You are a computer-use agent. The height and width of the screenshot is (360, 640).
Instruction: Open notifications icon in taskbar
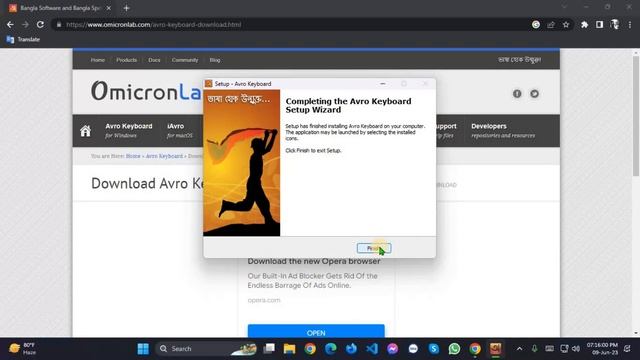[x=627, y=349]
